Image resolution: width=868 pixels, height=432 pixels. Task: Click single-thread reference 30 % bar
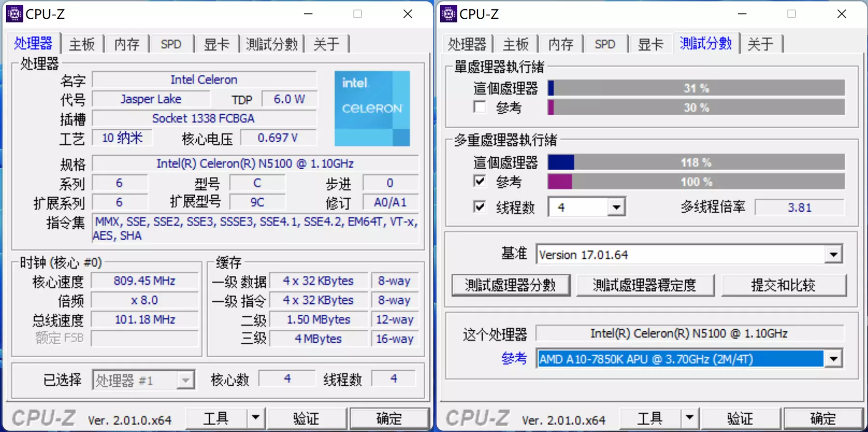tap(696, 108)
